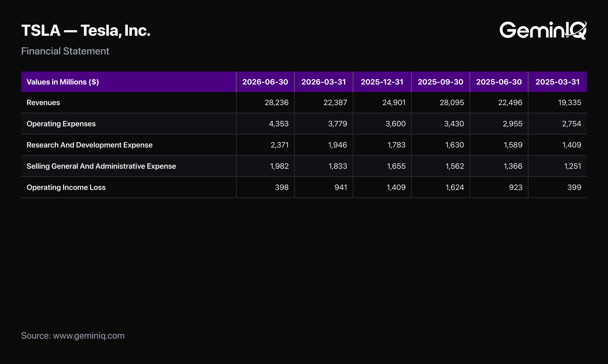Click the Values in Millions ($) header

coord(63,82)
